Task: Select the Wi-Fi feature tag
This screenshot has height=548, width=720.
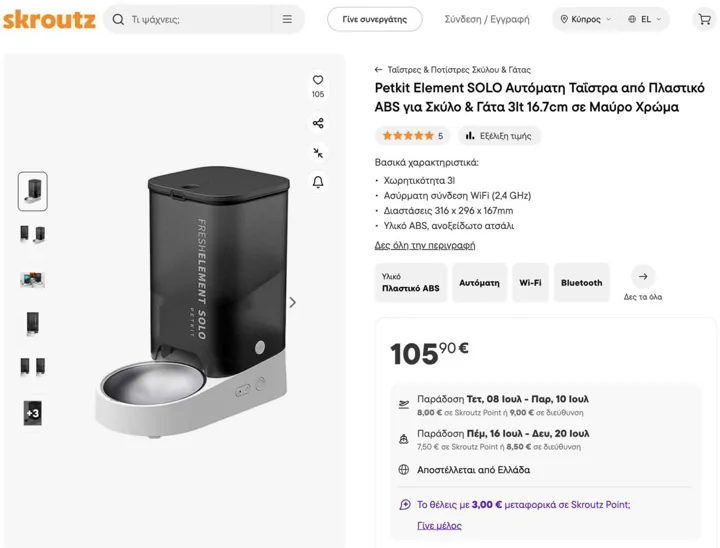Action: [x=530, y=282]
